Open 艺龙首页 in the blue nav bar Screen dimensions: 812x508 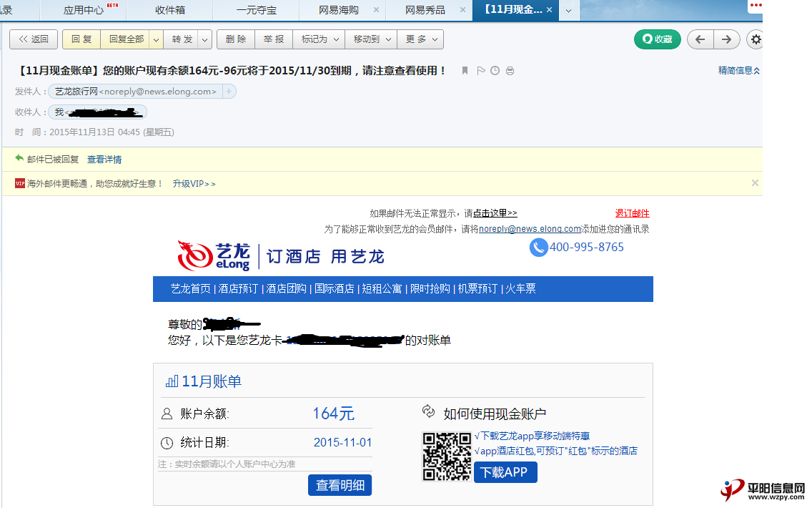pyautogui.click(x=191, y=289)
